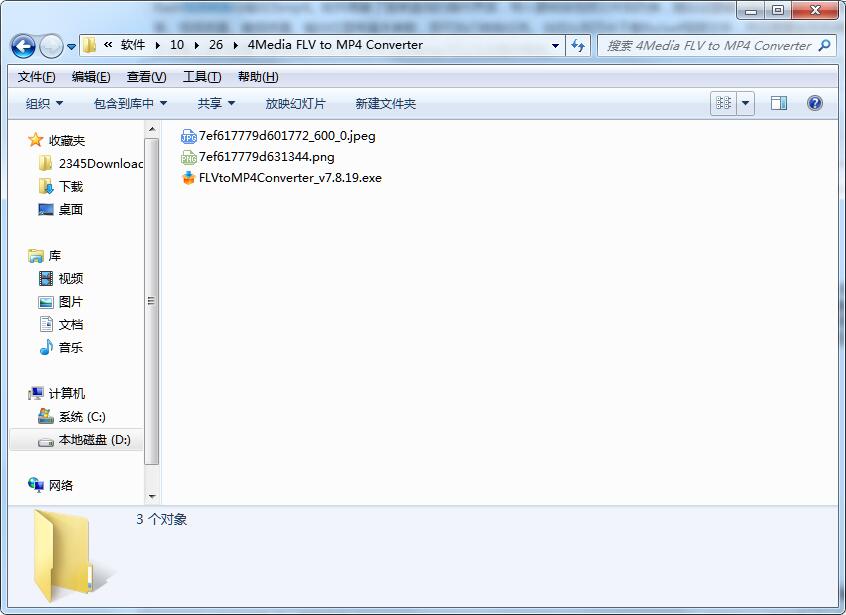Click the 软件 segment in the address path

pyautogui.click(x=133, y=45)
